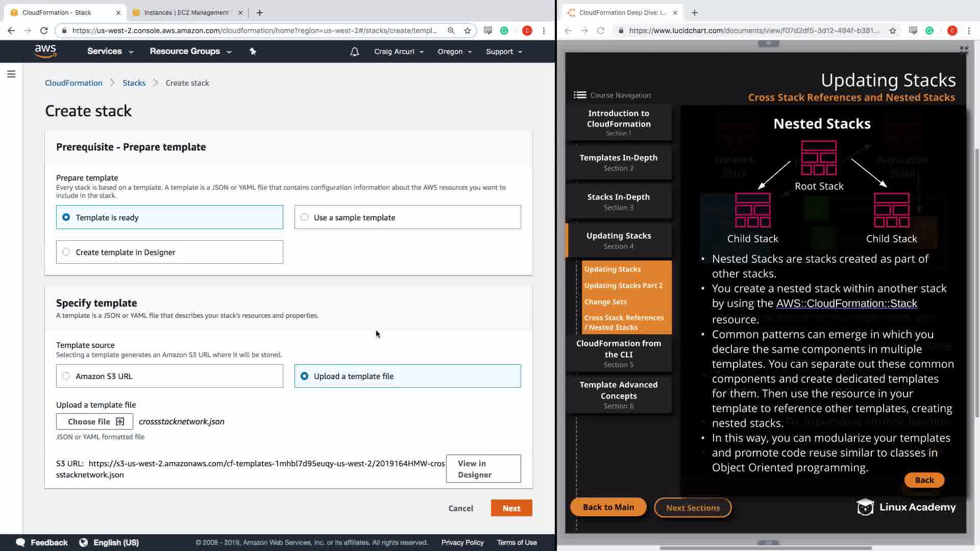Click the zoom magnifier icon in address bar
The image size is (980, 551).
coord(451,31)
